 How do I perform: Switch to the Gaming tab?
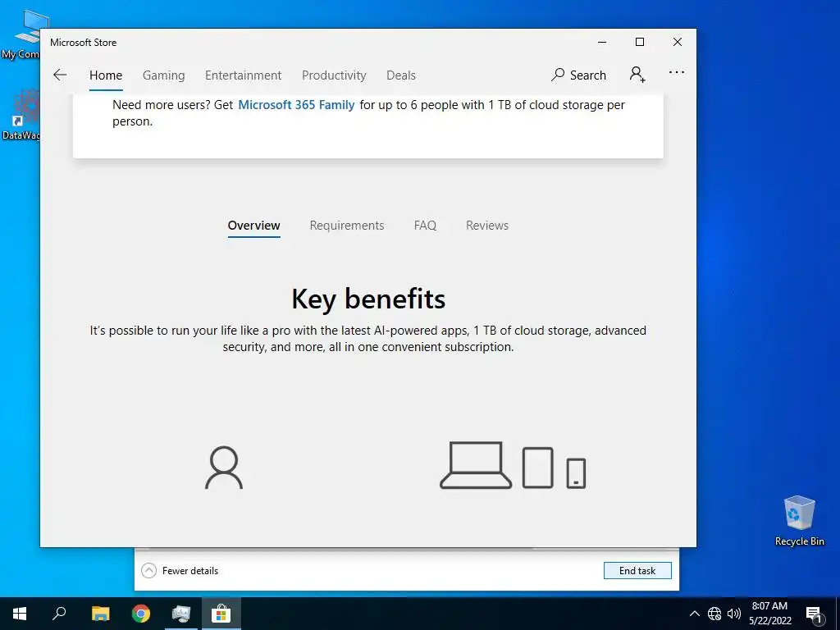pyautogui.click(x=163, y=75)
